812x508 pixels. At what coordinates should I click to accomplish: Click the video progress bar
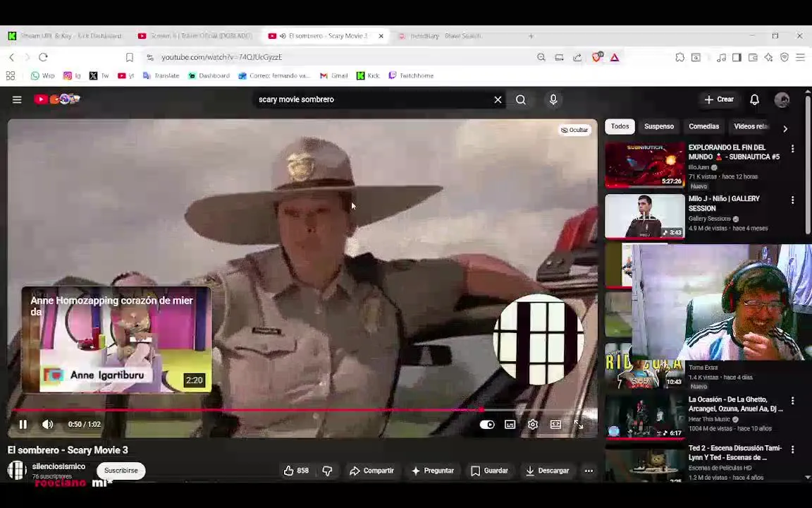tap(302, 409)
